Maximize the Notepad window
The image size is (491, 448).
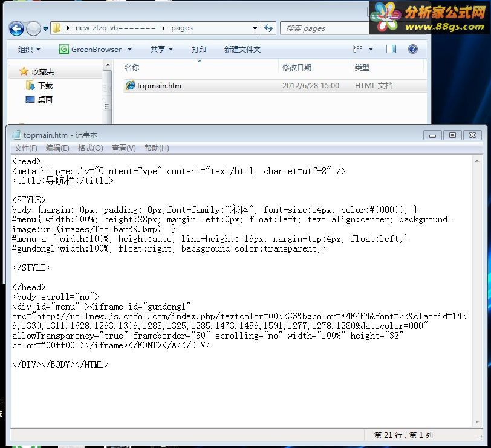452,135
